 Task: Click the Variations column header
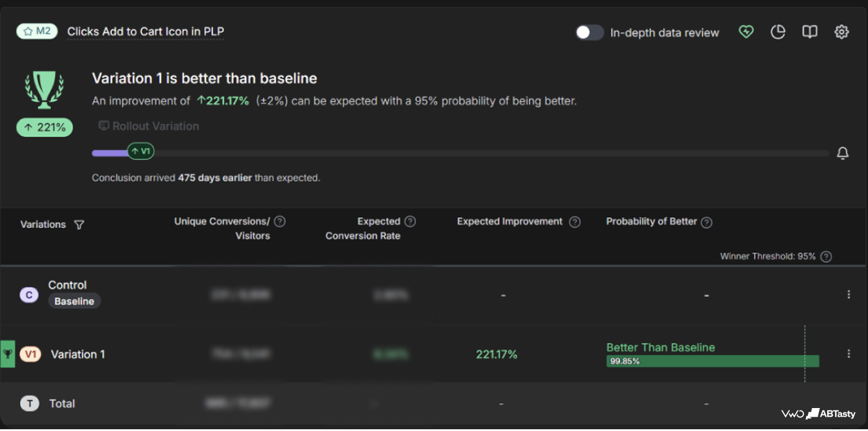[x=43, y=224]
